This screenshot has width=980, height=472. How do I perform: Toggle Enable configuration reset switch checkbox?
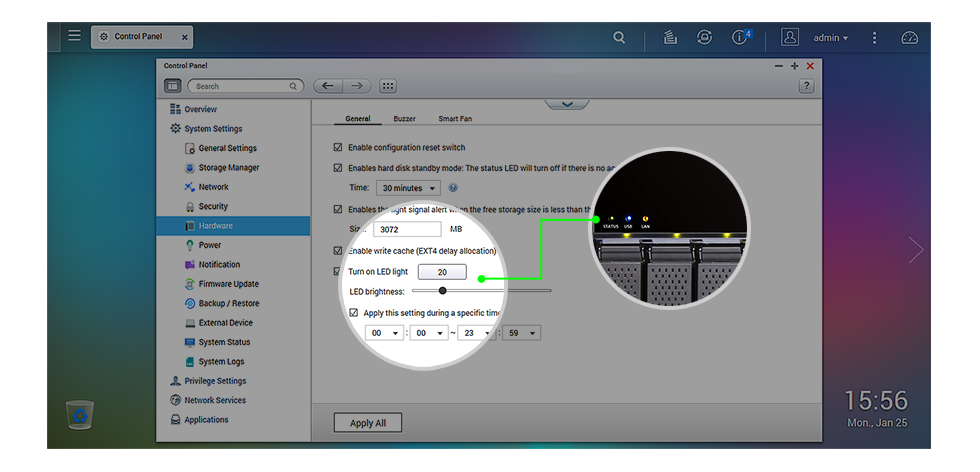tap(338, 148)
